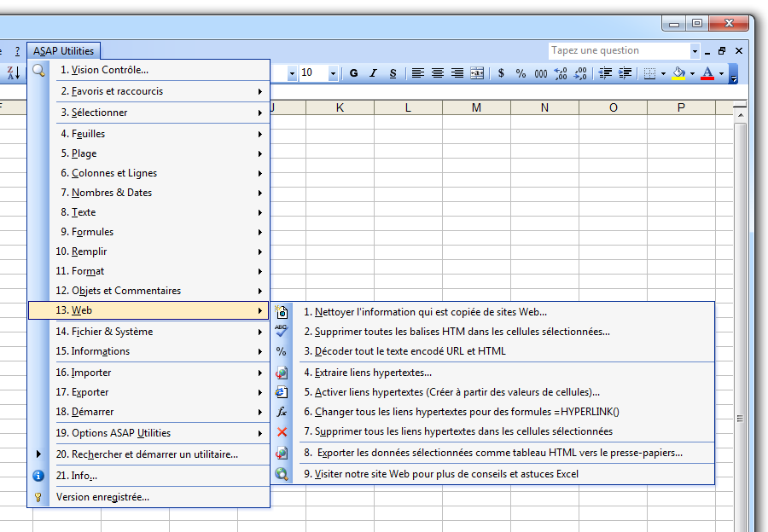Toggle bold with the G button
Viewport: 768px width, 532px height.
pos(352,73)
